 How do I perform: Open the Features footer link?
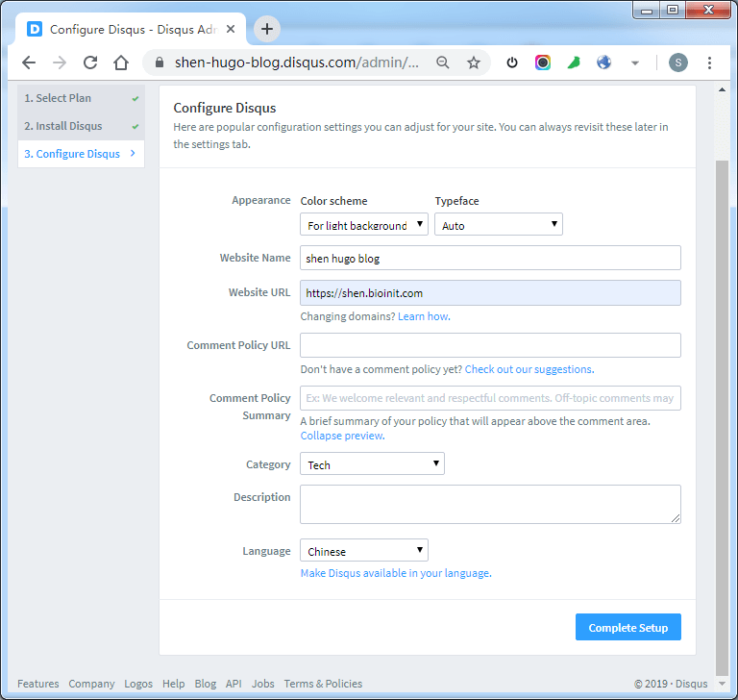tap(38, 684)
